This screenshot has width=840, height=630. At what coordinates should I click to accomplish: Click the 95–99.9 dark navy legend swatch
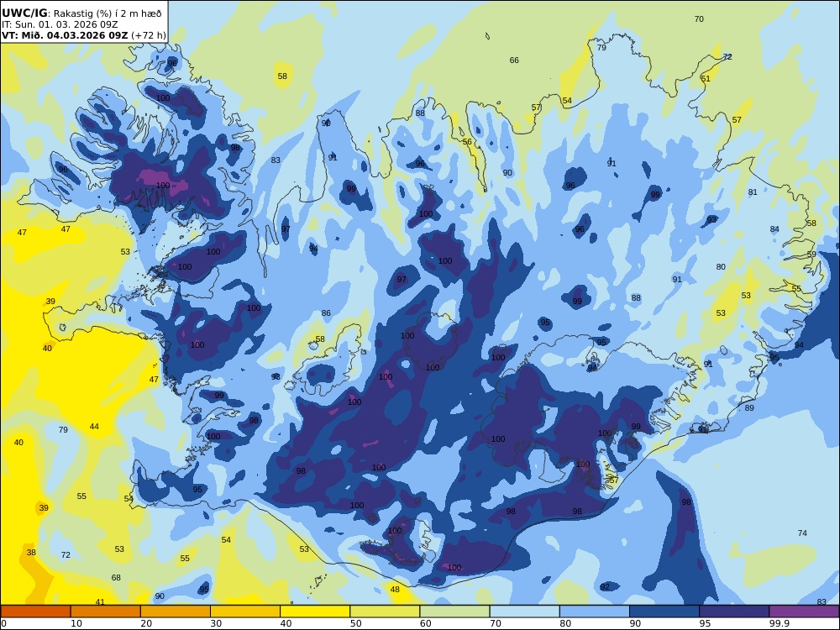(x=734, y=612)
